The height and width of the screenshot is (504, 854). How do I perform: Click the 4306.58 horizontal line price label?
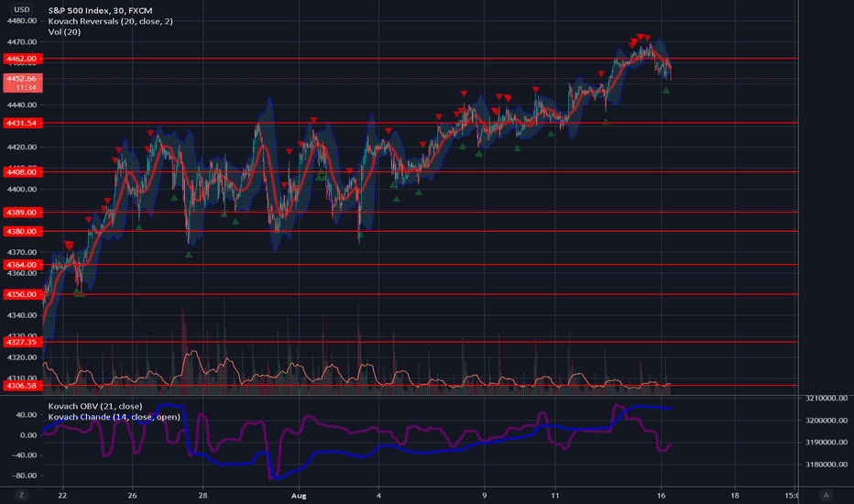(x=22, y=386)
